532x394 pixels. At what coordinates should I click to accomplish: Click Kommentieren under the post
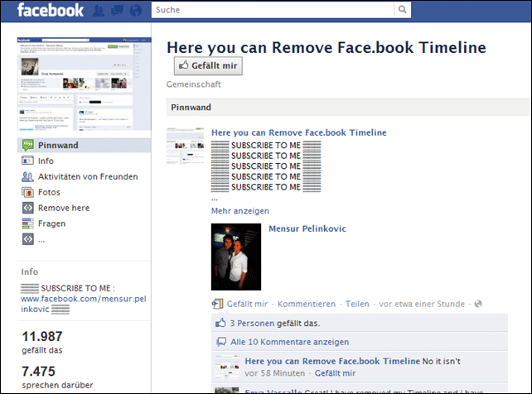(307, 304)
